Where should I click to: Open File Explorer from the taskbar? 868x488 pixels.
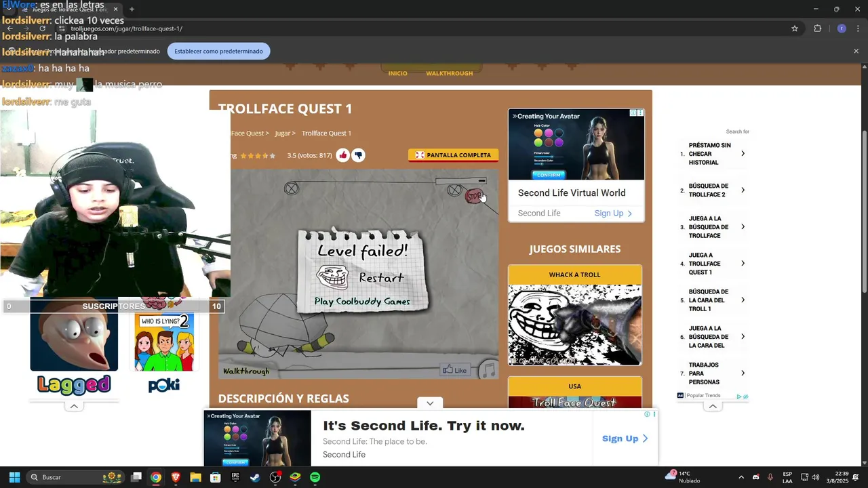195,477
